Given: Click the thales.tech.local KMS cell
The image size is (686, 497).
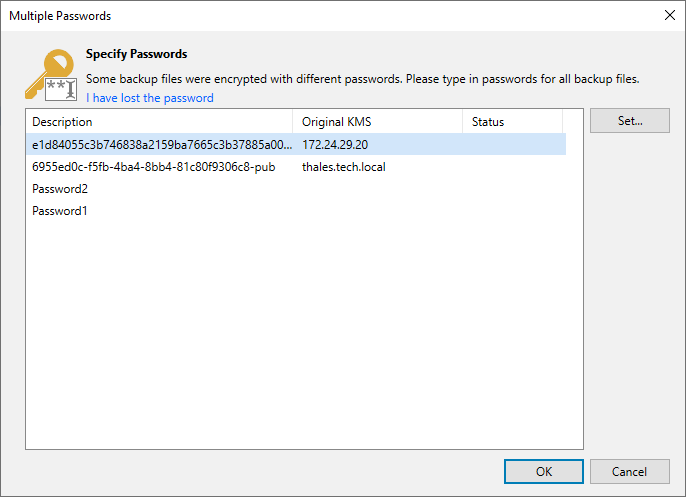Looking at the screenshot, I should (x=344, y=167).
